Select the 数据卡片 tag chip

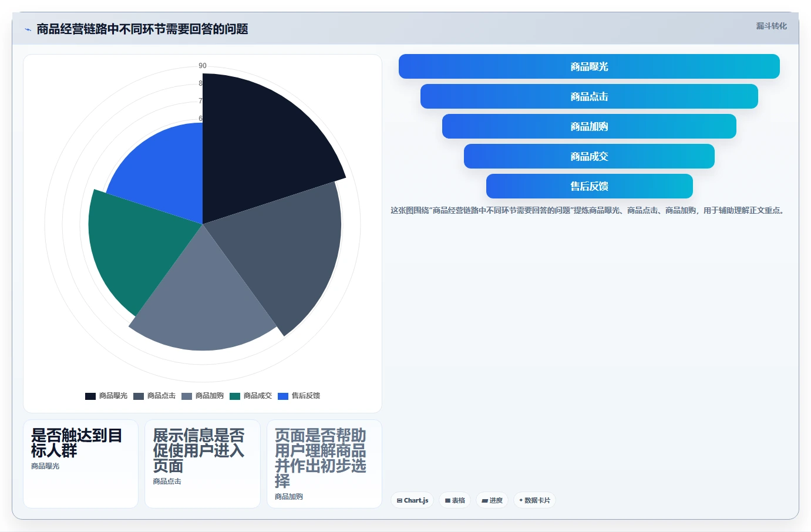[534, 500]
